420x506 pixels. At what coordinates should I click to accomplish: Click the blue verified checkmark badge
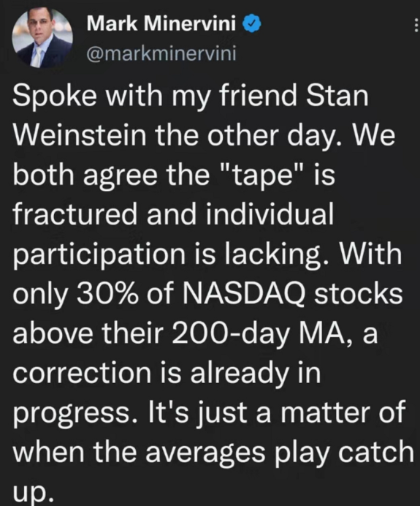[251, 24]
